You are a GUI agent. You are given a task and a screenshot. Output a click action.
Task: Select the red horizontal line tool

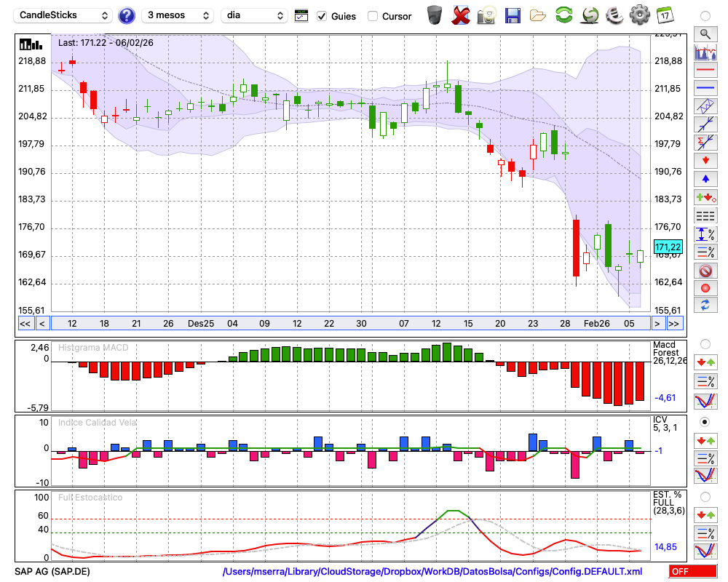pos(705,70)
